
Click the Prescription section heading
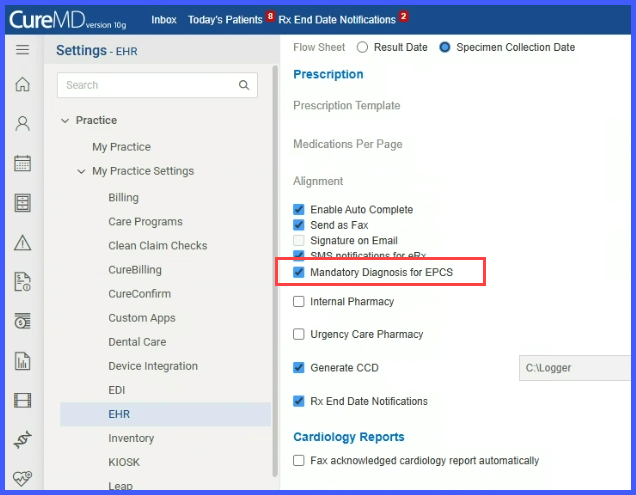328,74
